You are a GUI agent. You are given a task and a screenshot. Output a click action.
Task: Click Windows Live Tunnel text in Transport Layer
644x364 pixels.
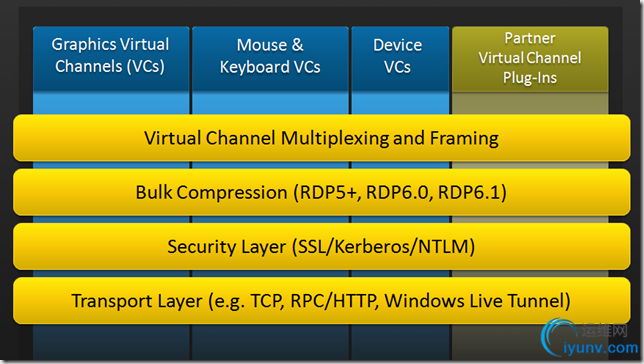coord(474,301)
